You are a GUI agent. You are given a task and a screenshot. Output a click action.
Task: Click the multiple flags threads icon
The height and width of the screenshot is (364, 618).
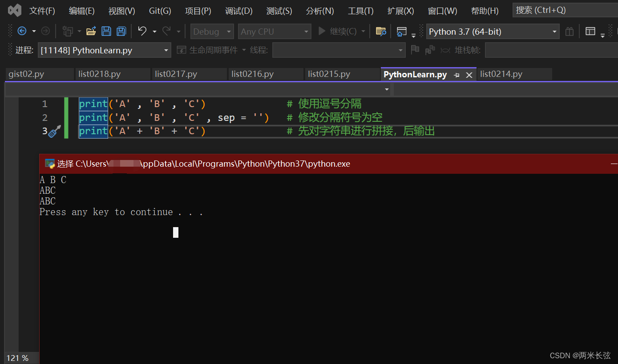click(430, 50)
